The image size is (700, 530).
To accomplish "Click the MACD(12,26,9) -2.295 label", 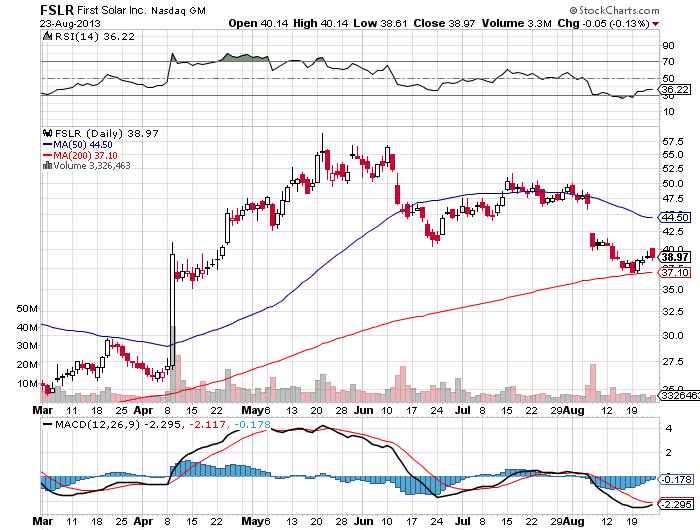I will (118, 424).
